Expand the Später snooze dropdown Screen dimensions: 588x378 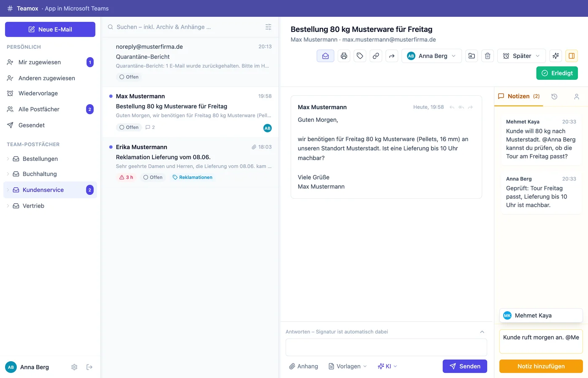pos(522,56)
